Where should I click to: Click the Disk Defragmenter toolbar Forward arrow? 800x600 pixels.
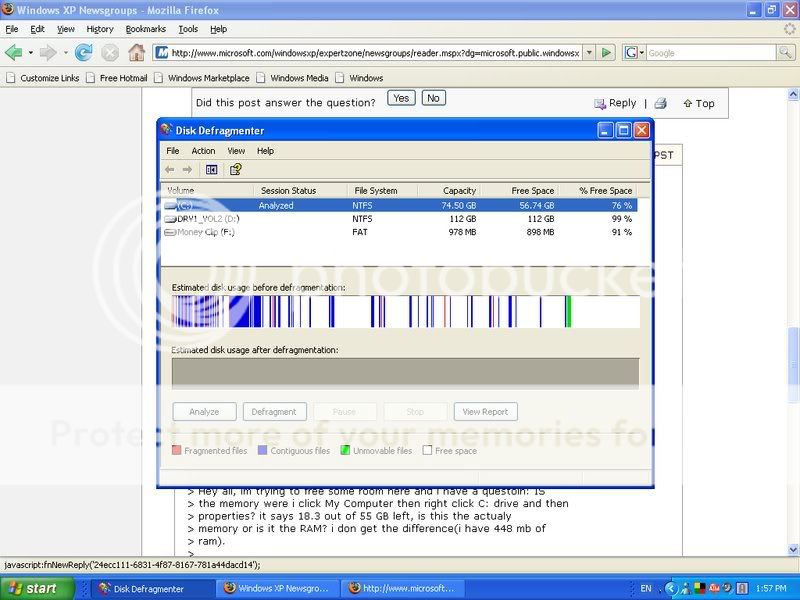[187, 169]
